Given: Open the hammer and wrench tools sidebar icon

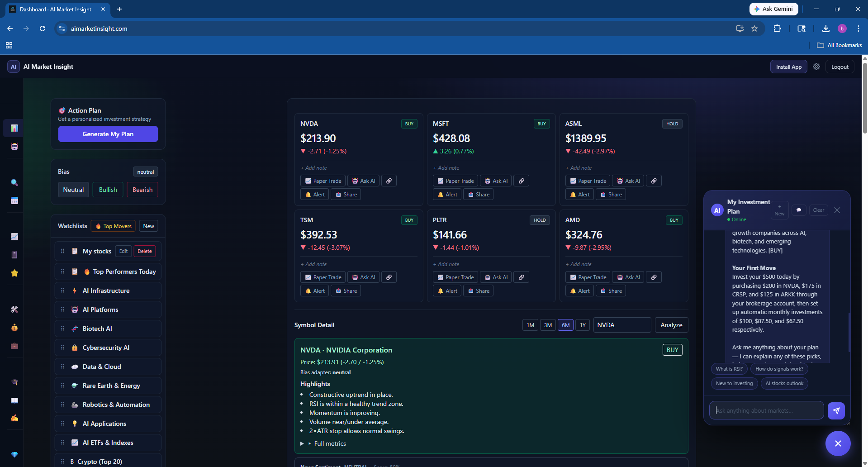Looking at the screenshot, I should coord(14,310).
